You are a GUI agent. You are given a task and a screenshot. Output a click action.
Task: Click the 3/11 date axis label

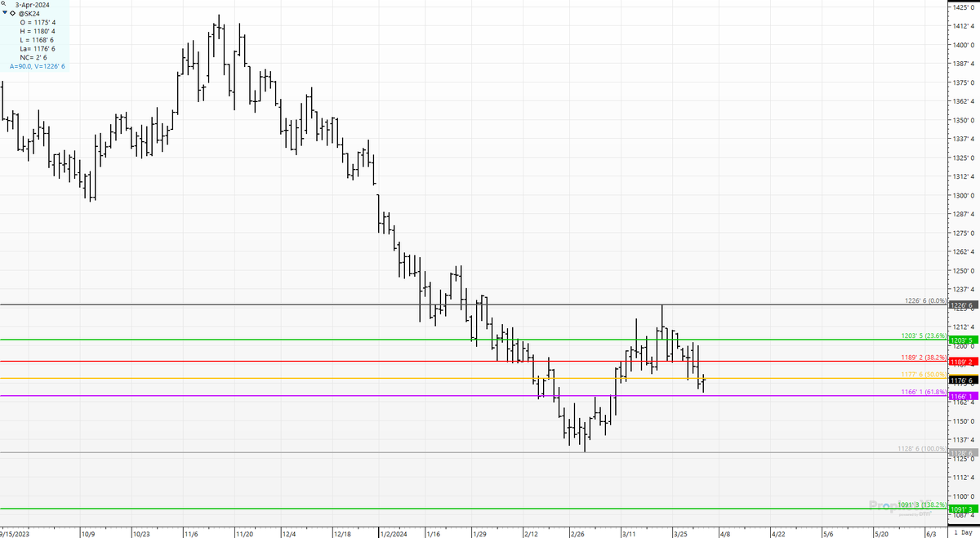(630, 535)
